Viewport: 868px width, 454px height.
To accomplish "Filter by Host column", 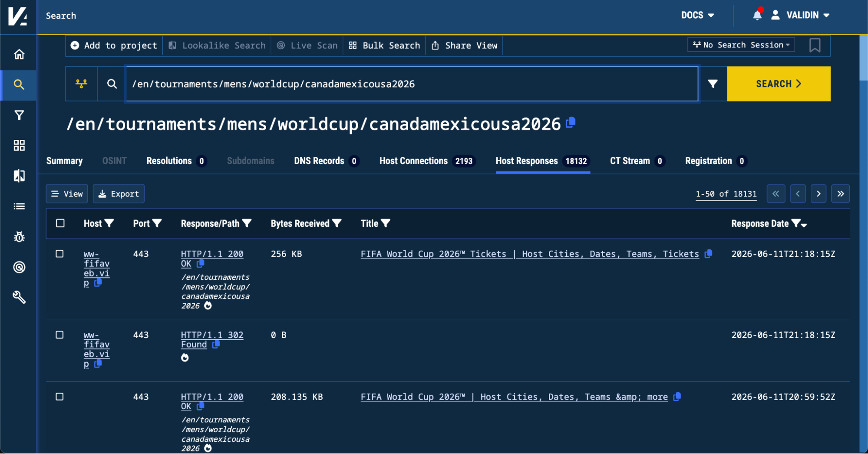I will pos(109,223).
